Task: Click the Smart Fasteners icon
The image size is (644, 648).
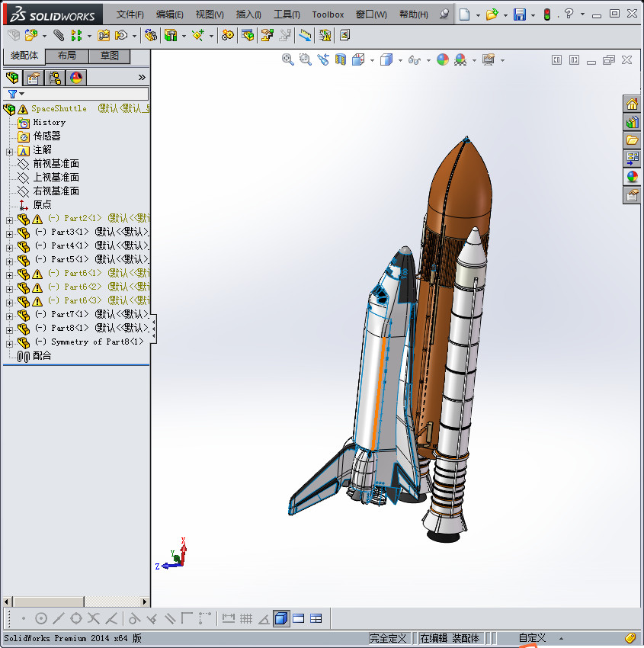Action: point(104,36)
